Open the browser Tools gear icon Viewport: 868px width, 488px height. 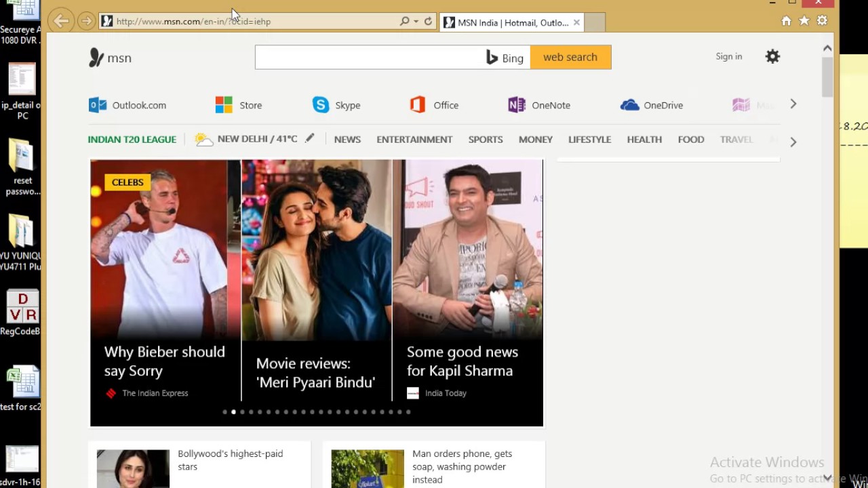coord(822,21)
